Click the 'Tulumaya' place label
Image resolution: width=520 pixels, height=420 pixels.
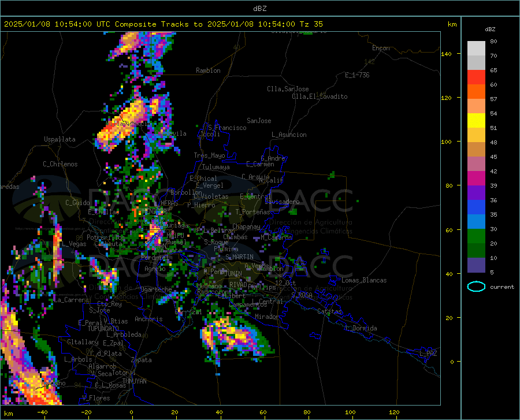point(216,167)
